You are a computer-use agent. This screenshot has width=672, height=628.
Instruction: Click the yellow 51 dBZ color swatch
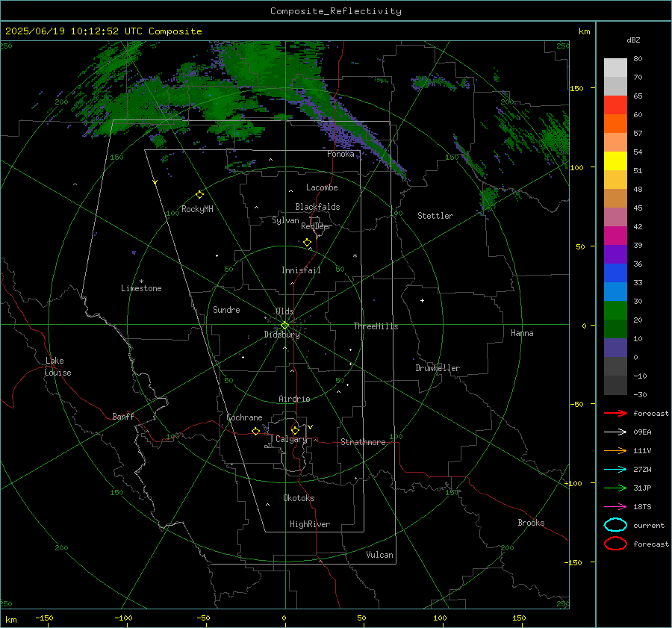pyautogui.click(x=615, y=161)
